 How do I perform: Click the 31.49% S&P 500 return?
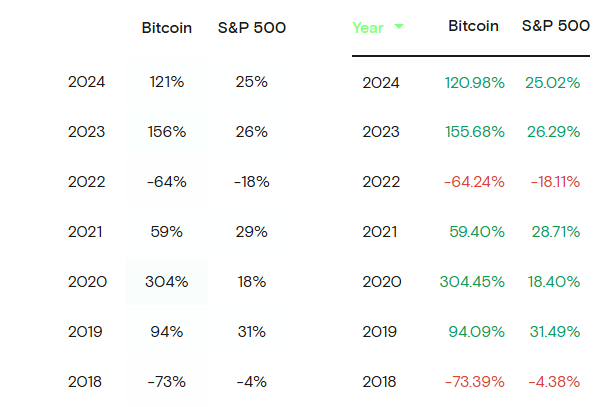pyautogui.click(x=552, y=331)
